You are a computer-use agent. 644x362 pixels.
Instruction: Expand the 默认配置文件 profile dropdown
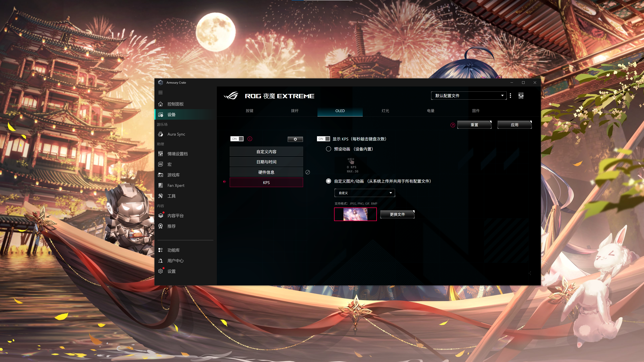pos(469,96)
